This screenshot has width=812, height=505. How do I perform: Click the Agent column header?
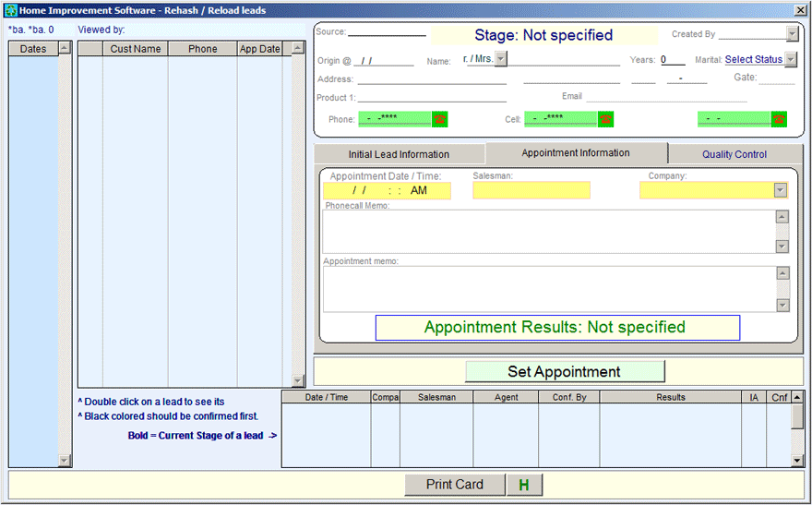point(506,397)
